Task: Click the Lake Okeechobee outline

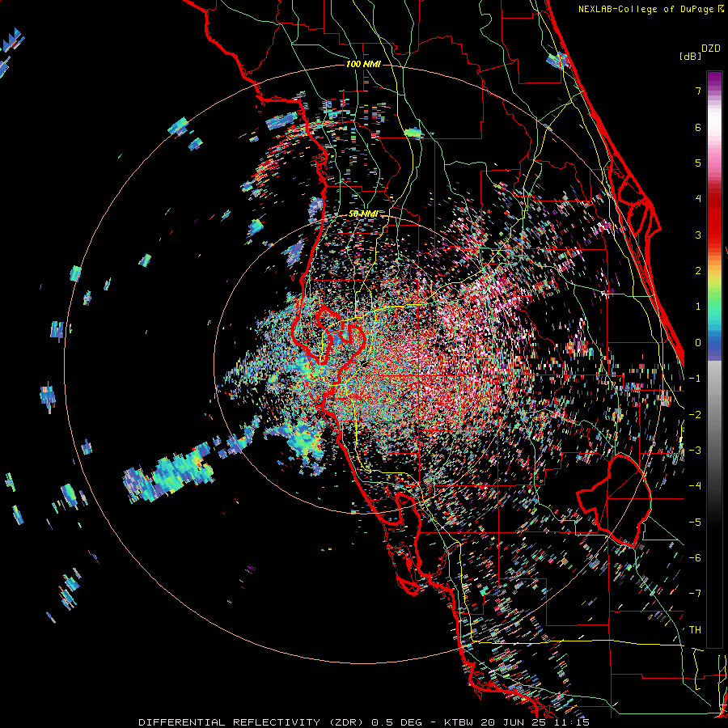Action: 614,500
